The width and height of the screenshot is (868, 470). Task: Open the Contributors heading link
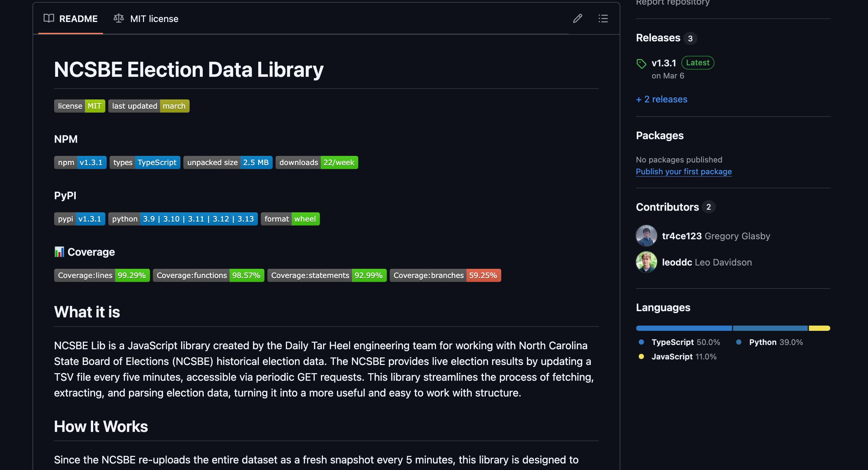[x=667, y=207]
